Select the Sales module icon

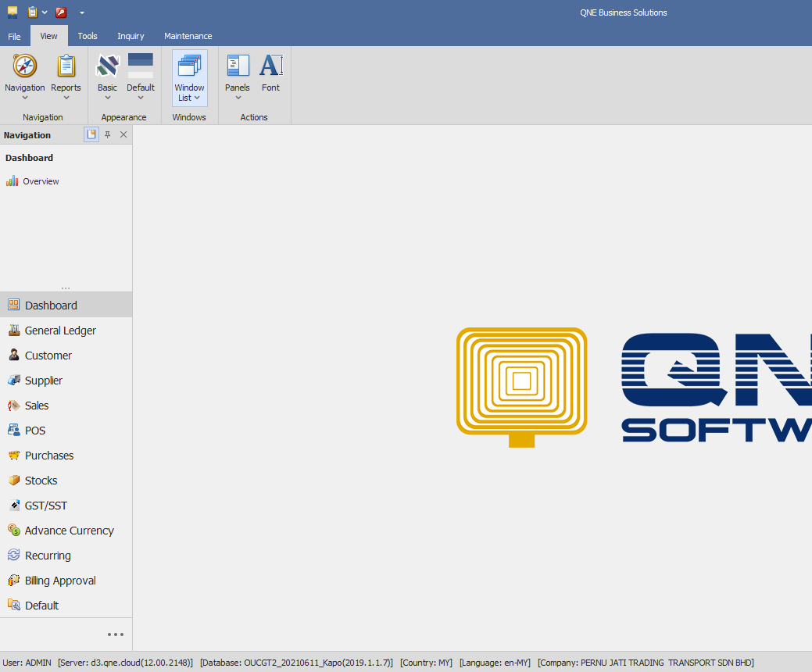(x=14, y=405)
